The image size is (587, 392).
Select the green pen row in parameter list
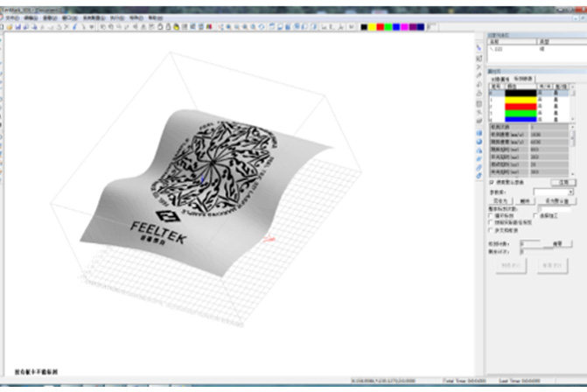pyautogui.click(x=529, y=113)
